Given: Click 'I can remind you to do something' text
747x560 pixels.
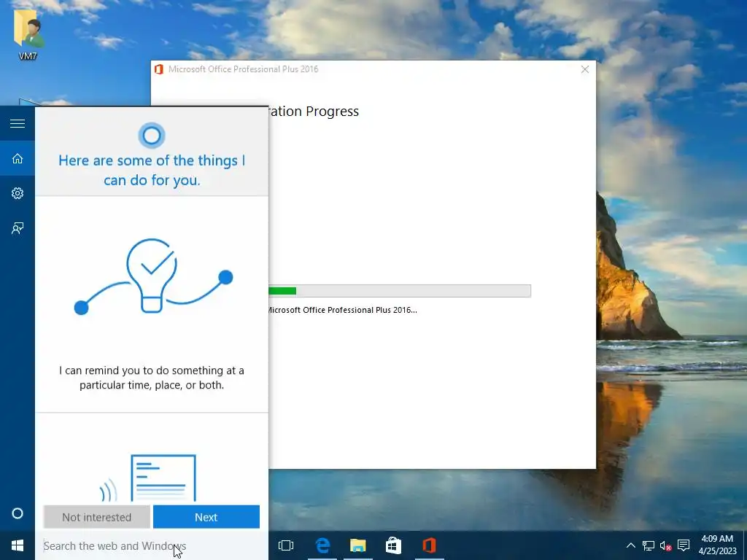Looking at the screenshot, I should (152, 378).
